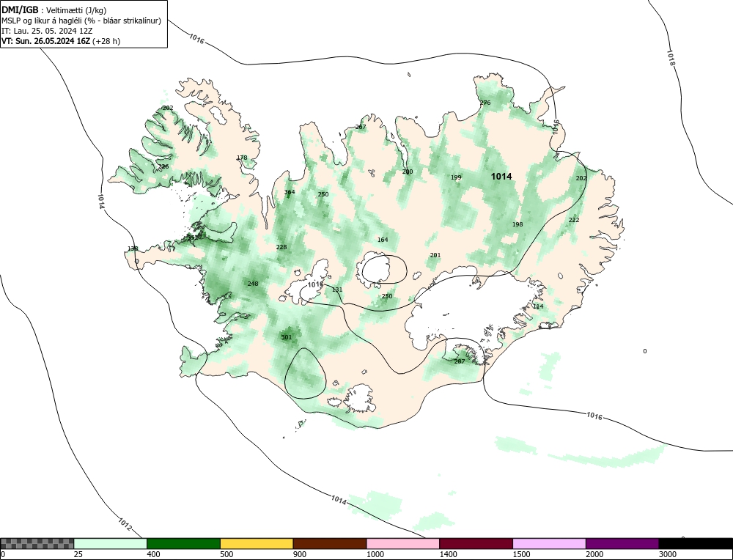Click the map value "178"

242,158
